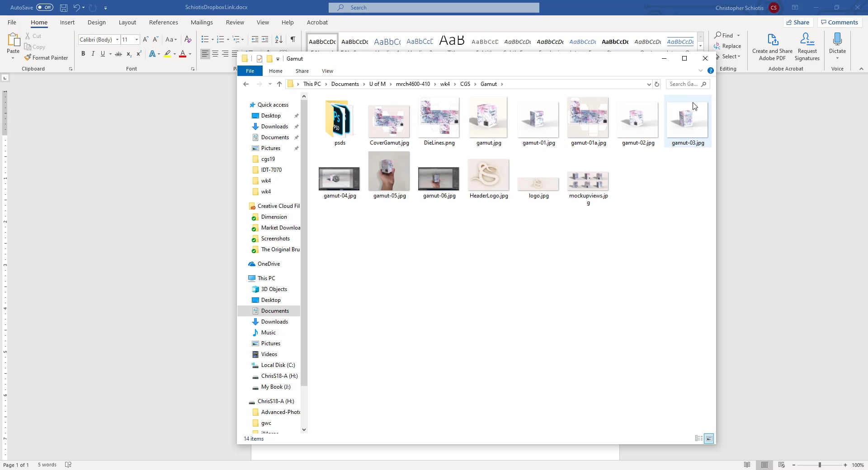Go up one folder in File Explorer
Image resolution: width=868 pixels, height=470 pixels.
[279, 84]
